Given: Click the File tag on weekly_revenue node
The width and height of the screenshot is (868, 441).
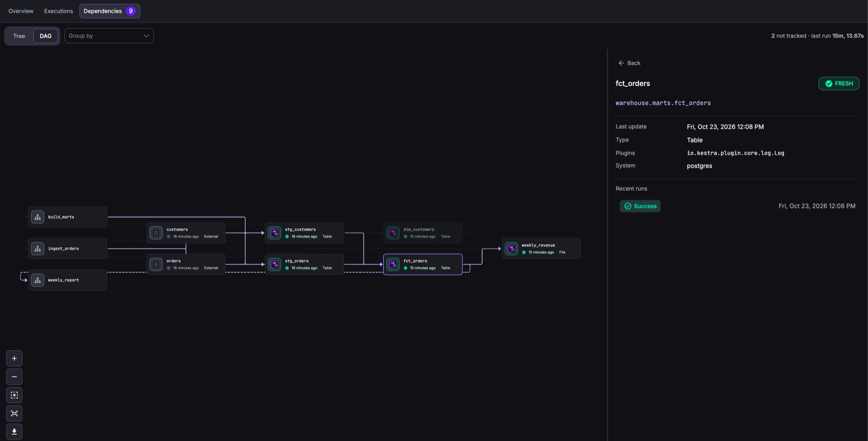Looking at the screenshot, I should point(562,252).
